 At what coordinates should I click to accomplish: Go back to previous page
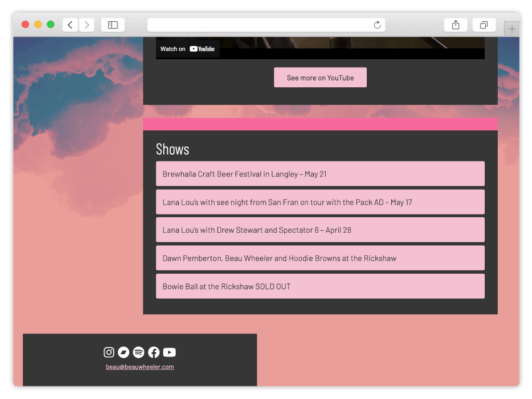point(70,25)
